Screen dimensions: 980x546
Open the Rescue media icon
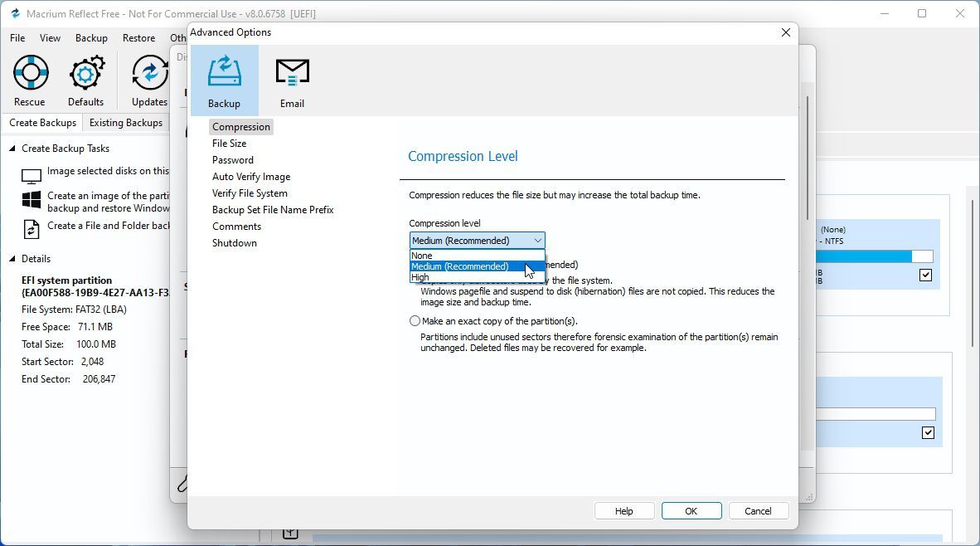[x=30, y=72]
